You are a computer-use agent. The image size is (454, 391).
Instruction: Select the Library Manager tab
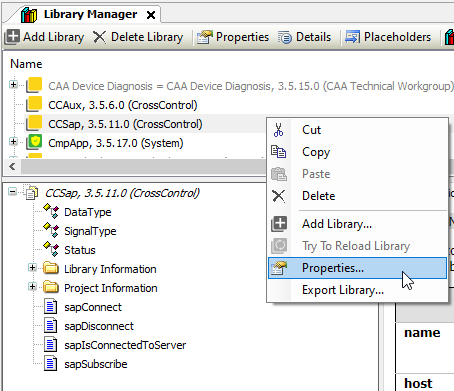tap(82, 14)
